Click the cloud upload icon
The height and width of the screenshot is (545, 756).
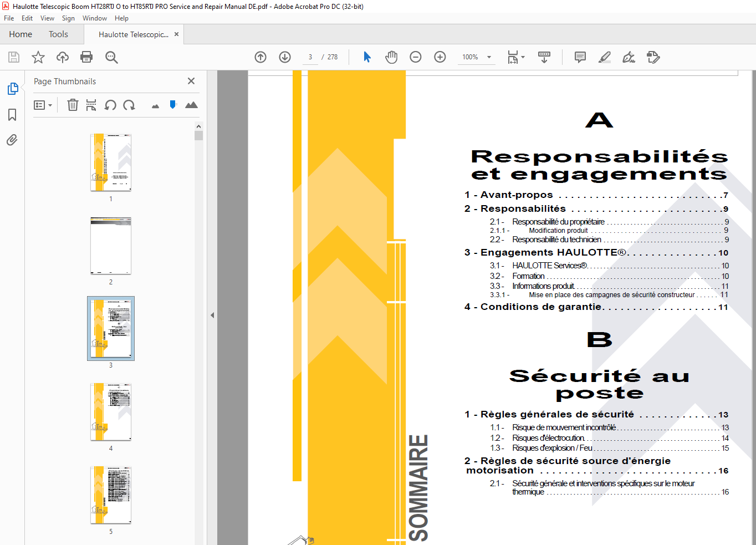[x=63, y=57]
